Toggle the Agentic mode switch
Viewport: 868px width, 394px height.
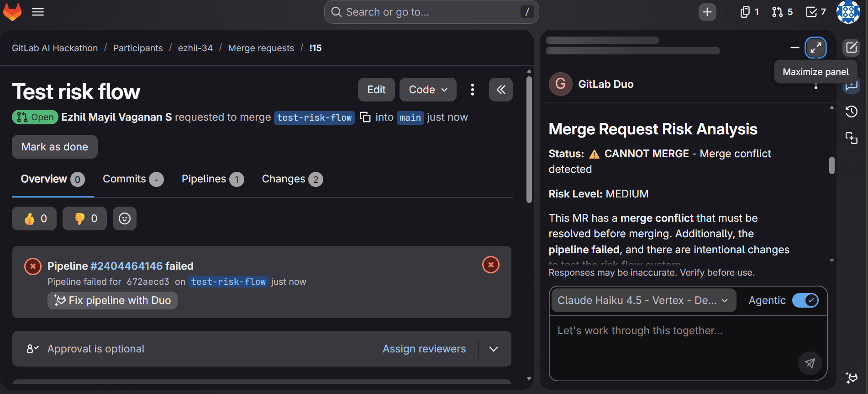[x=805, y=300]
